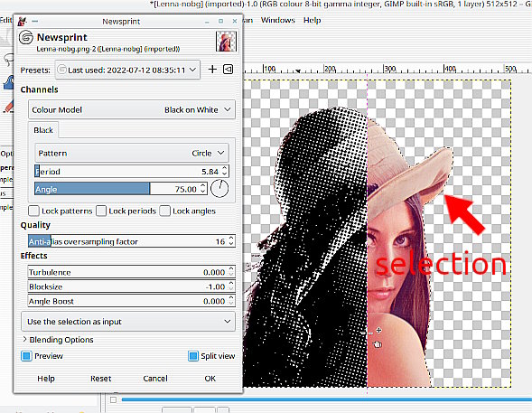532x413 pixels.
Task: Click the Angle stepper arrows
Action: [203, 189]
